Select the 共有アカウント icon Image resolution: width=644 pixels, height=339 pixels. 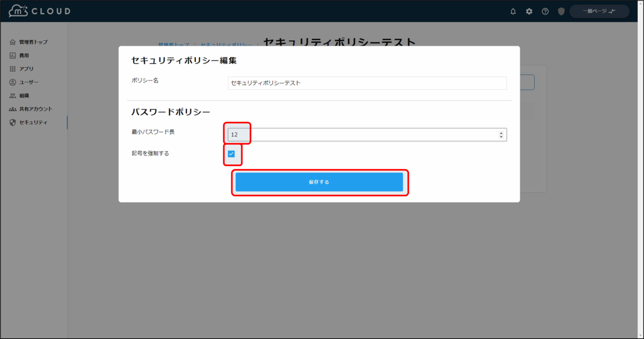point(12,108)
